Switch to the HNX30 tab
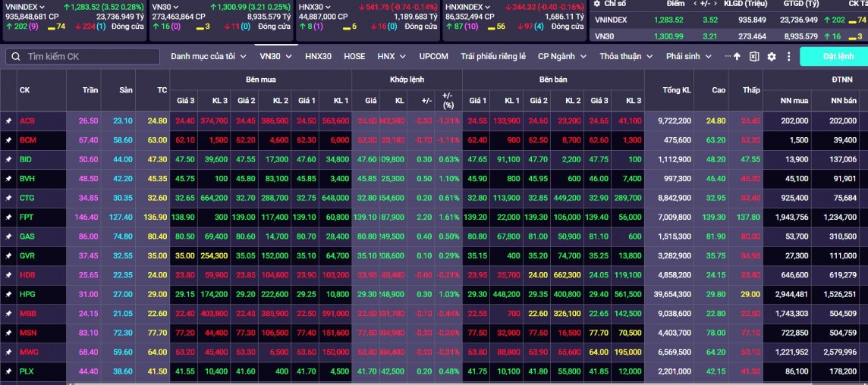 click(x=318, y=56)
